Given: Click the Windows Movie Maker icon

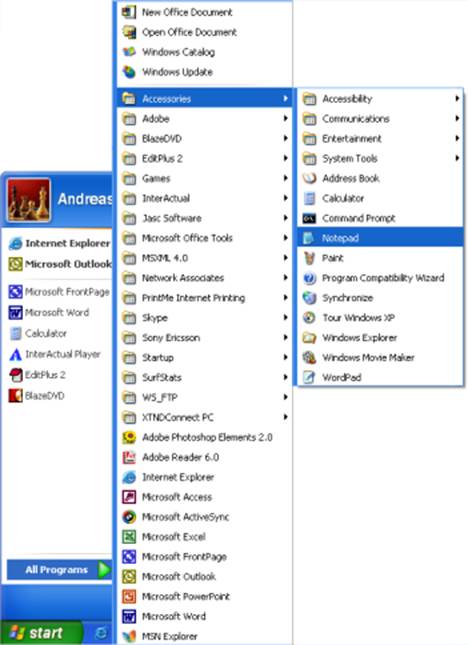Looking at the screenshot, I should pos(309,357).
